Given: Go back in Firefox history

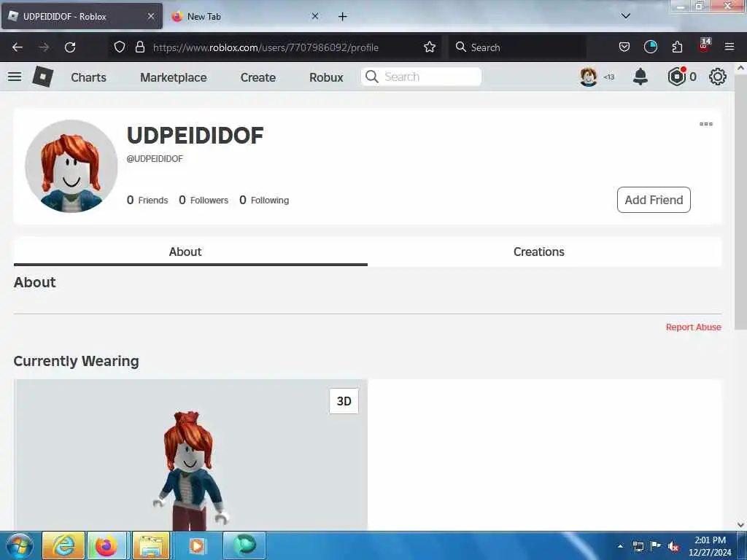Looking at the screenshot, I should (x=18, y=47).
